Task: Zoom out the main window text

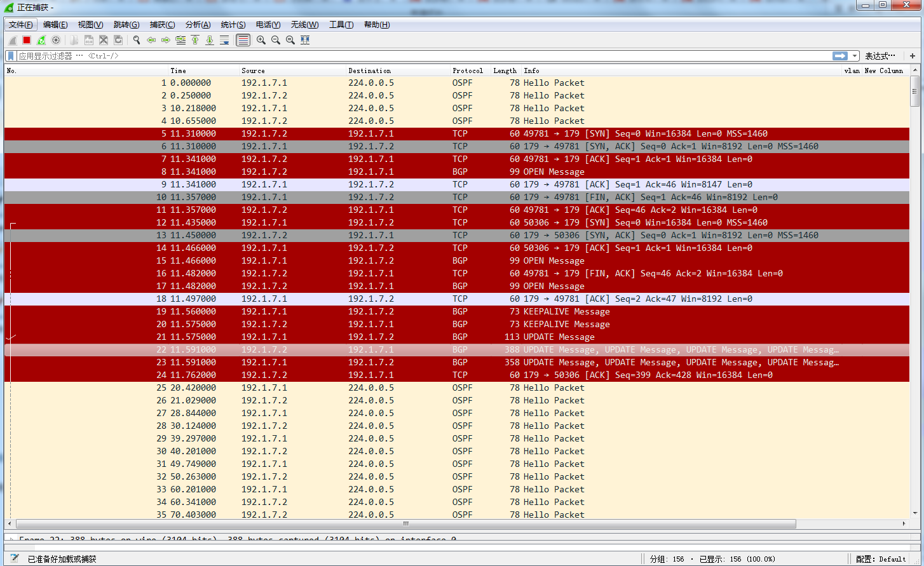Action: pyautogui.click(x=276, y=40)
